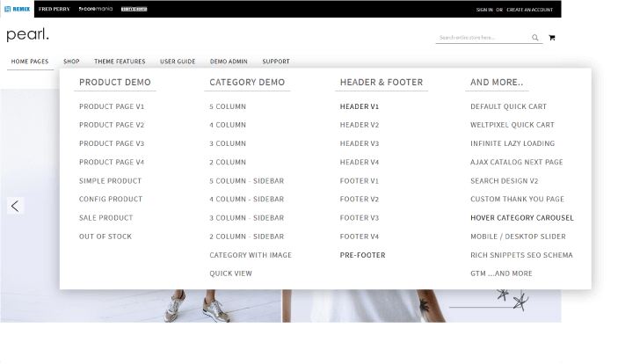The image size is (618, 364).
Task: Click the Header & Footer column heading
Action: click(382, 83)
